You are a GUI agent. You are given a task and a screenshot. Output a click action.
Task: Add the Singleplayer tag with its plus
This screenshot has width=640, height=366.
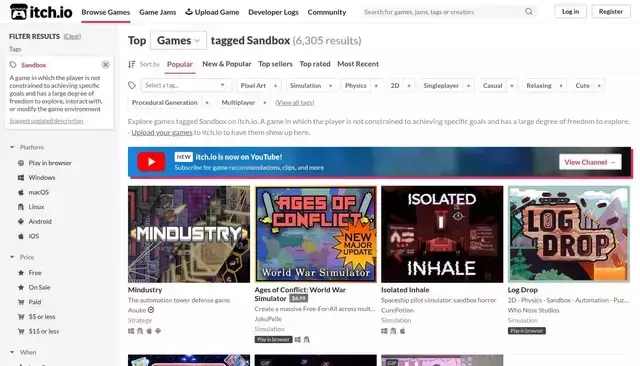click(x=469, y=86)
